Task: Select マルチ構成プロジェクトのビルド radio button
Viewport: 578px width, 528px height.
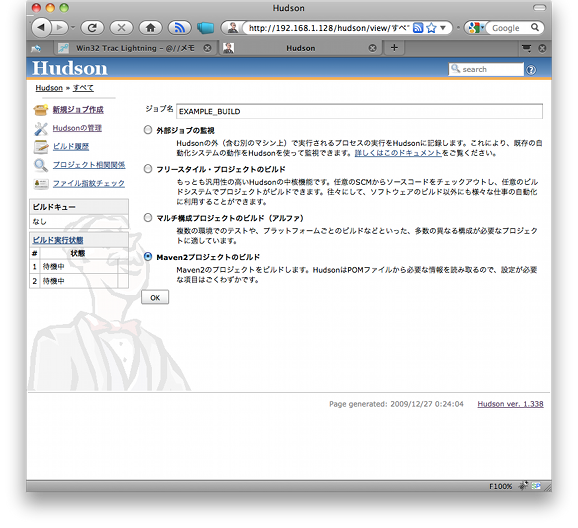Action: (148, 218)
